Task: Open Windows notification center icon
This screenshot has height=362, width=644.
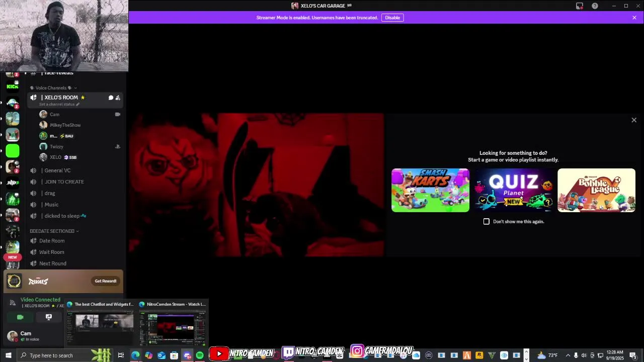Action: (633, 355)
